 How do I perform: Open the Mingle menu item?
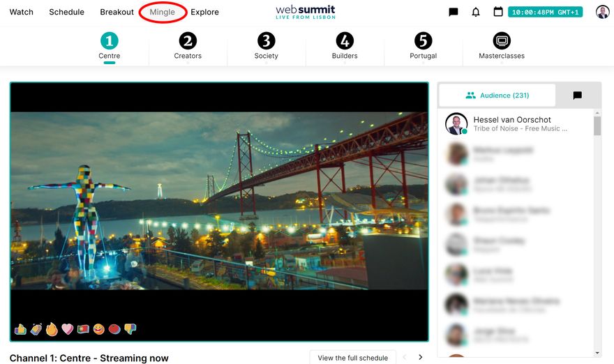[x=163, y=12]
